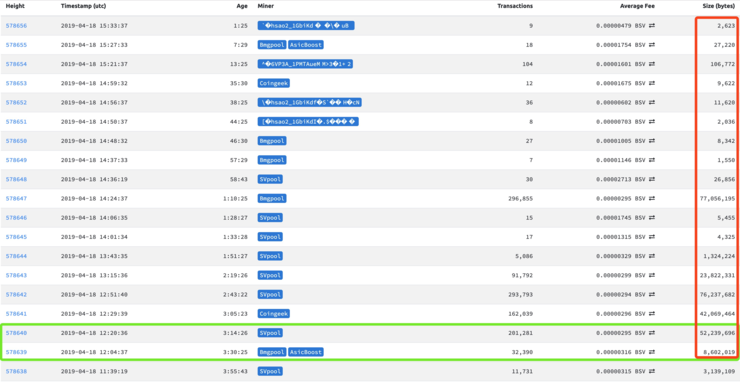740x382 pixels.
Task: Open block height 578641 link
Action: click(x=16, y=314)
